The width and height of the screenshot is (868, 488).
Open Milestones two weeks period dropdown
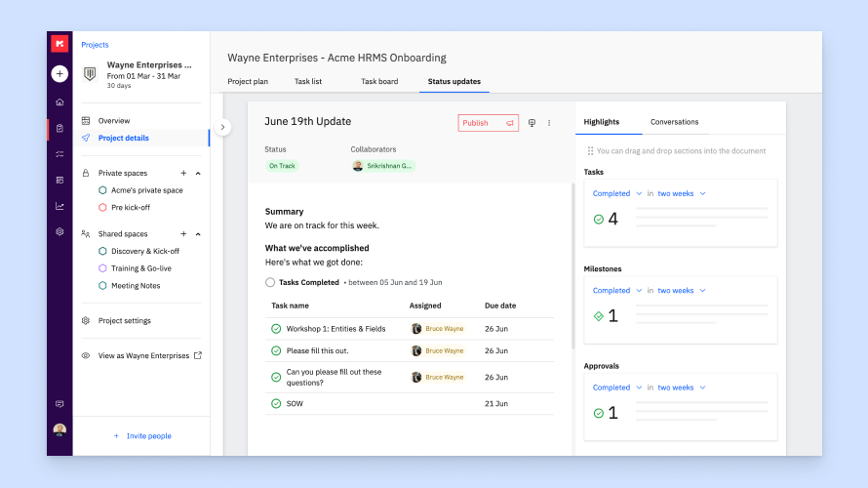coord(681,290)
